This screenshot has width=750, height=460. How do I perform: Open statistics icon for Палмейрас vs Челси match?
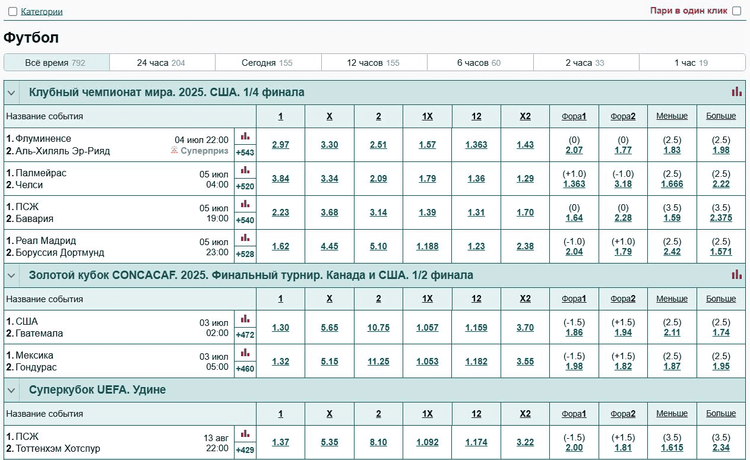click(x=245, y=171)
